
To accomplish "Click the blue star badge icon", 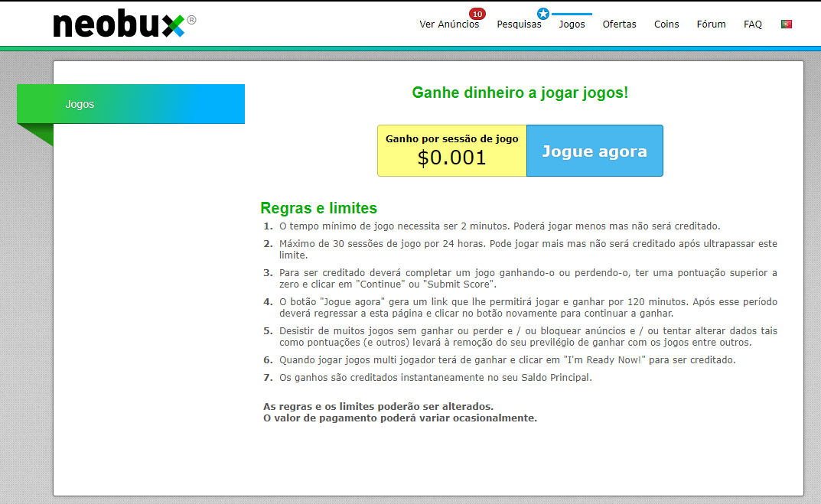I will click(x=543, y=14).
